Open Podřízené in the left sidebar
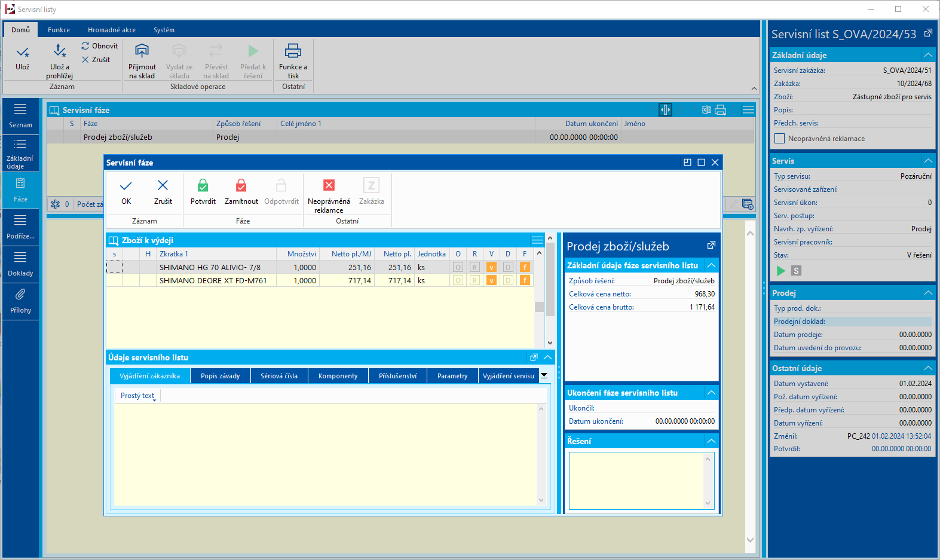 click(20, 227)
